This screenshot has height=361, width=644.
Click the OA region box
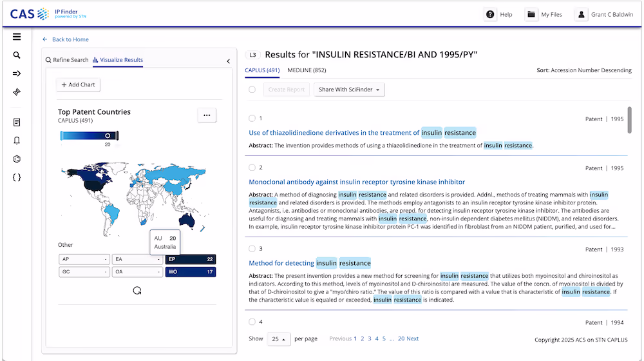pyautogui.click(x=138, y=272)
